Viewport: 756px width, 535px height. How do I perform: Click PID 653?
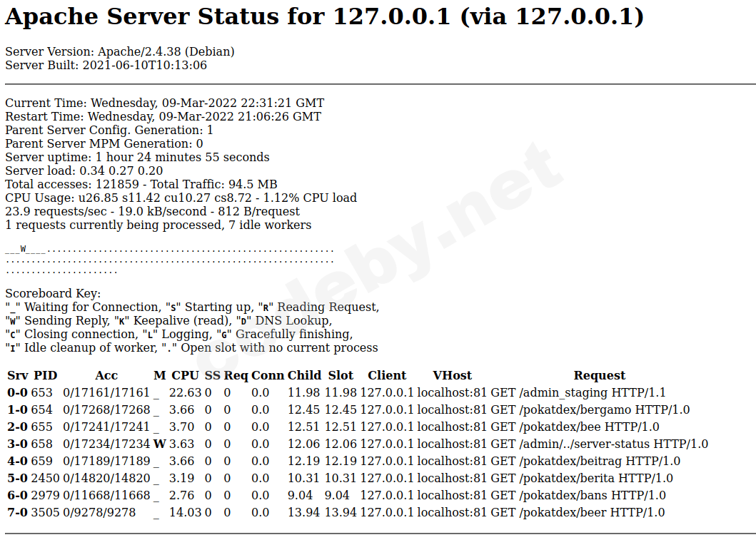coord(41,393)
